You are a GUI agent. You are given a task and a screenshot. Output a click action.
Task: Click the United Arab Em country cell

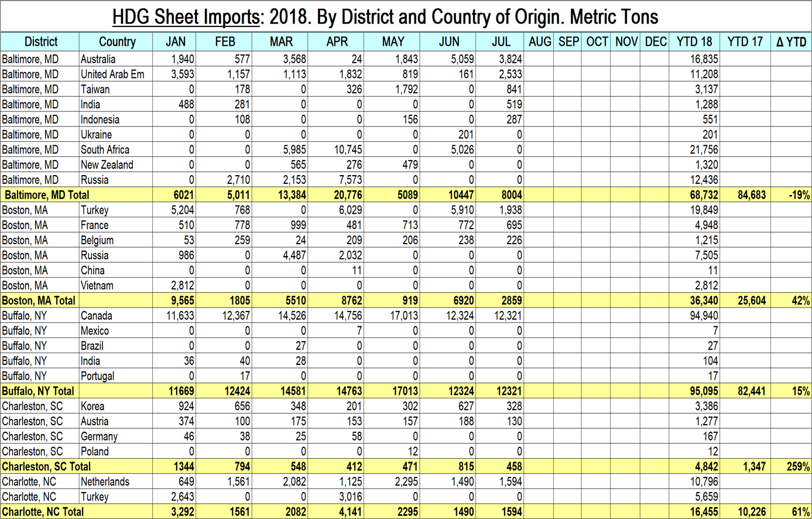tap(112, 74)
